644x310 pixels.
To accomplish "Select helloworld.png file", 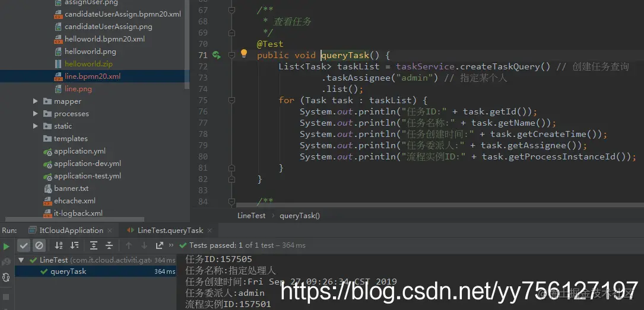I will 90,52.
